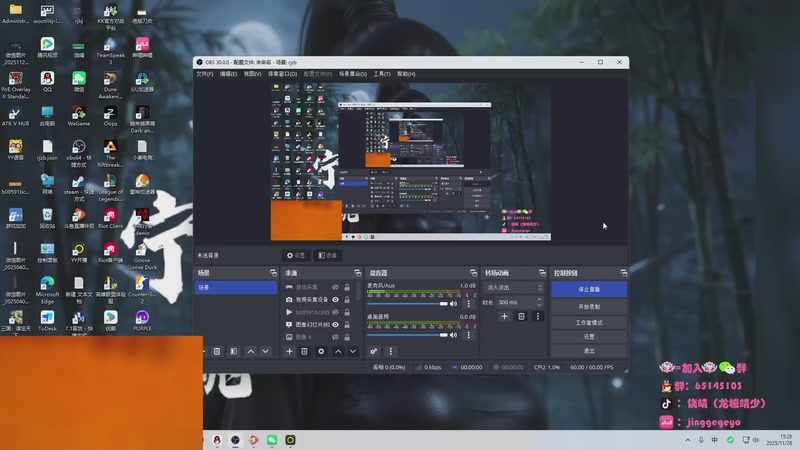800x450 pixels.
Task: Click the green WeChat icon in the taskbar
Action: tap(272, 440)
